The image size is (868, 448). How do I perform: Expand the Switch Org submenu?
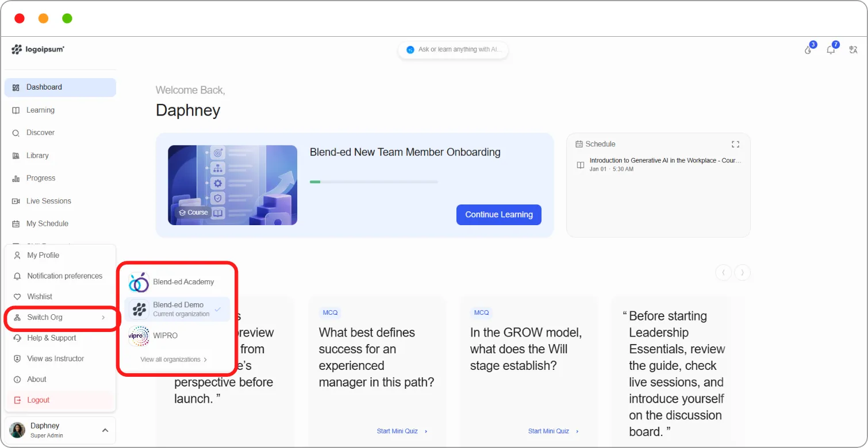[60, 317]
